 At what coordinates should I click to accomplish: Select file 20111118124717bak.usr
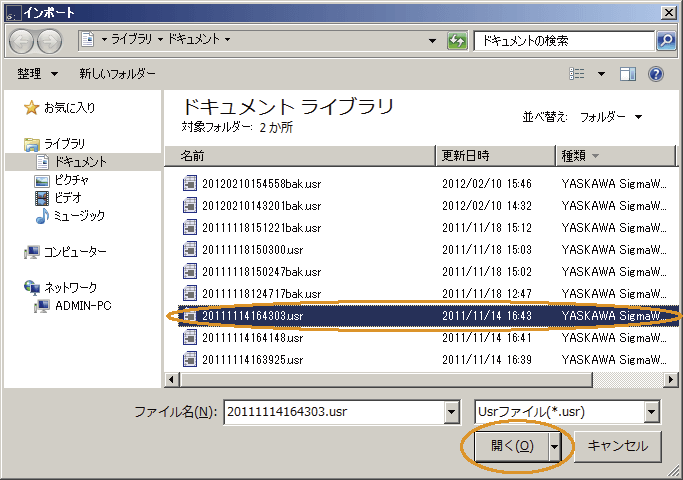[x=261, y=294]
